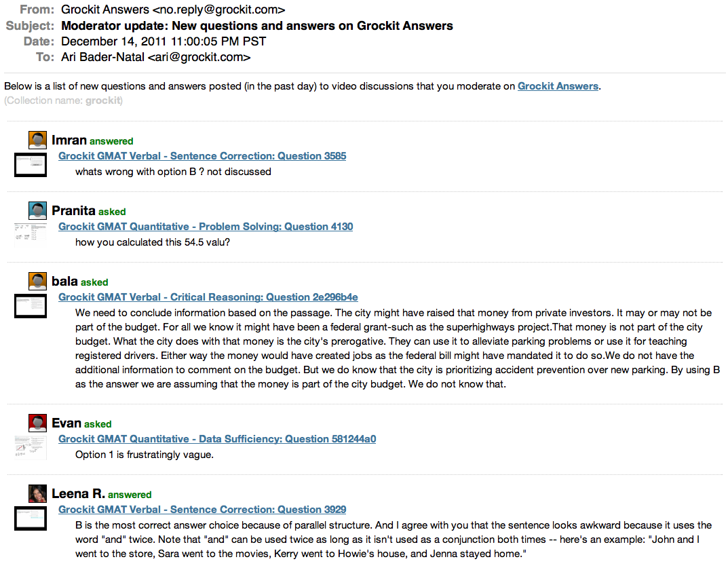
Task: Click Leena R.'s profile photo
Action: tap(37, 493)
